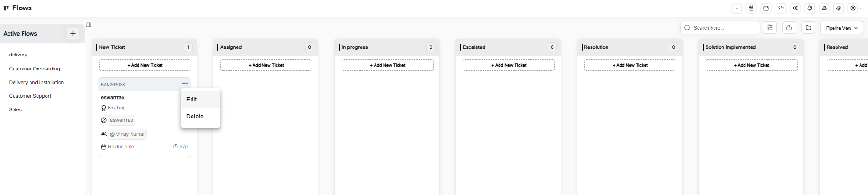Open the calendar icon in top bar
The image size is (868, 195).
click(751, 8)
